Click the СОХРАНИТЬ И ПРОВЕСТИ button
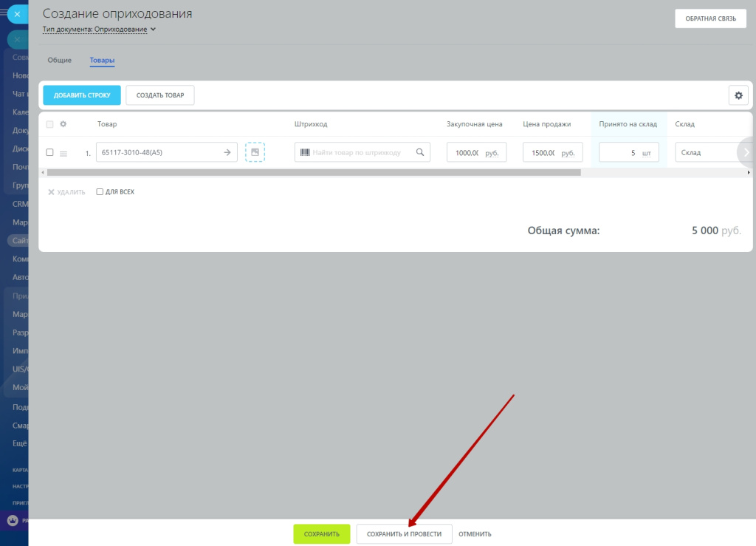 click(404, 533)
